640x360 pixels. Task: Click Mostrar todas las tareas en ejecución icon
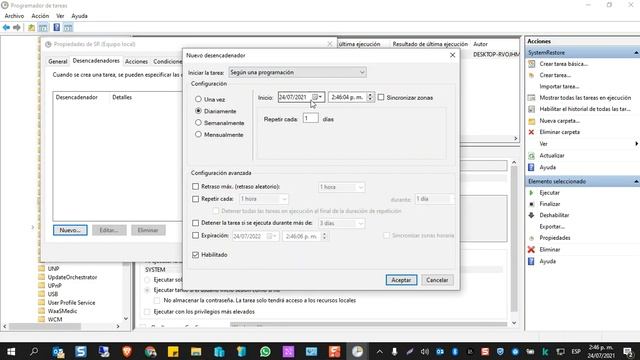click(531, 98)
